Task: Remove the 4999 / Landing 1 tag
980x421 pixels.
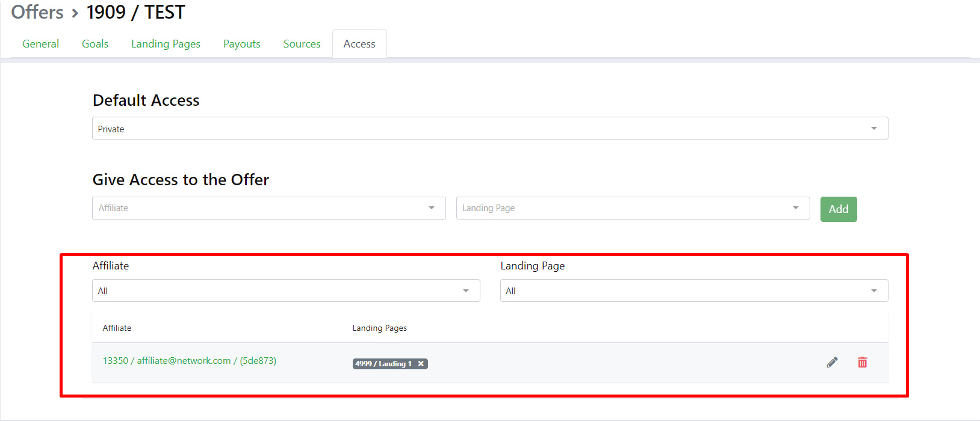Action: tap(421, 364)
